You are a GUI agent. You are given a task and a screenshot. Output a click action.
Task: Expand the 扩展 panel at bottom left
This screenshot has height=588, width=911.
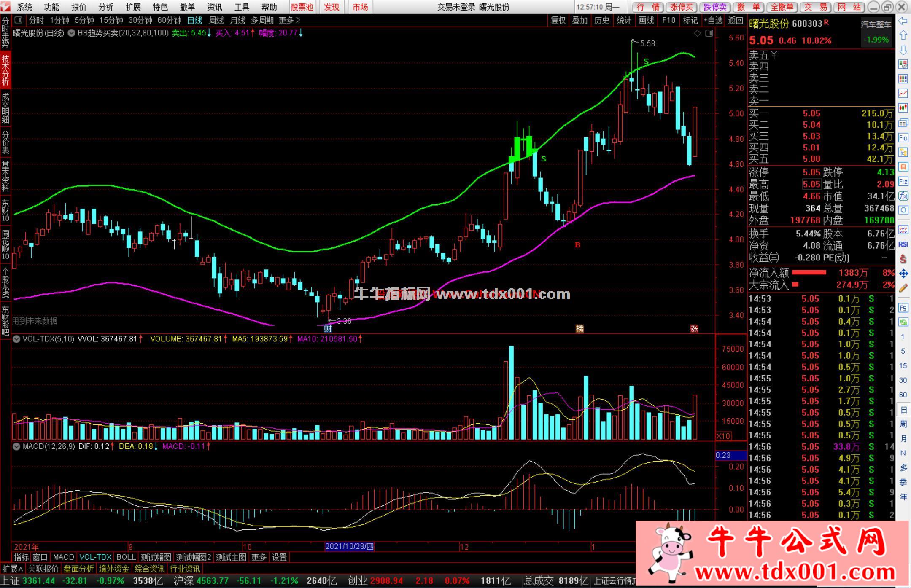13,569
